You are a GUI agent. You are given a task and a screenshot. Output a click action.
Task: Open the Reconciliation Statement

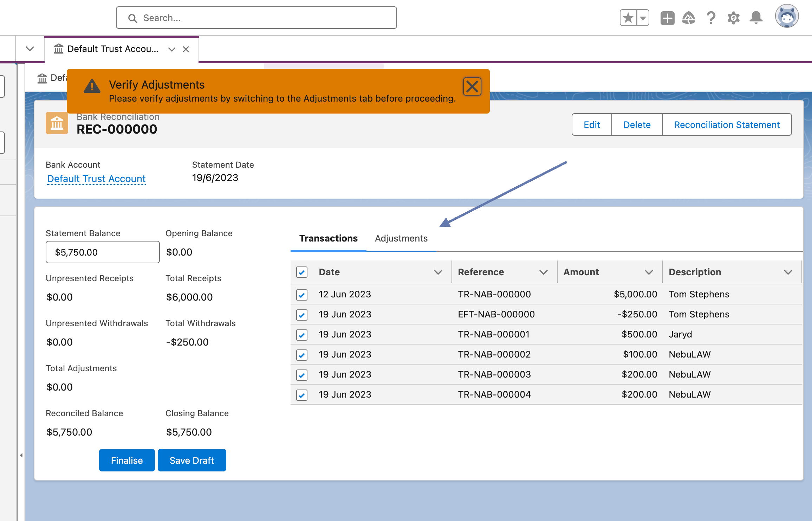727,124
